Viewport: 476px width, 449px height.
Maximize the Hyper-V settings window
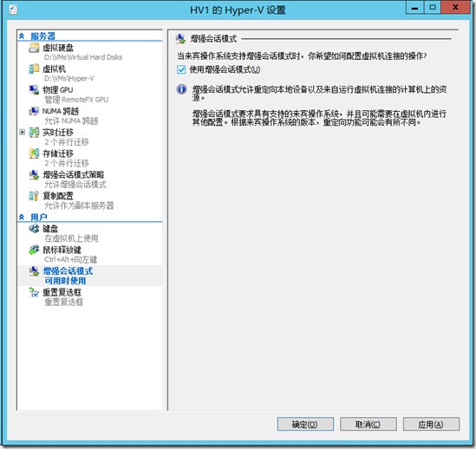[433, 8]
